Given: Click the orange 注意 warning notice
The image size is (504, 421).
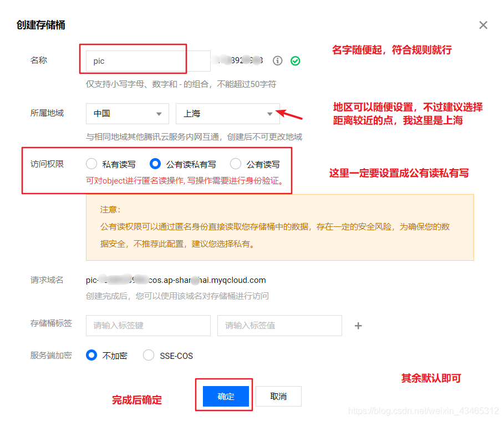Looking at the screenshot, I should click(x=279, y=227).
